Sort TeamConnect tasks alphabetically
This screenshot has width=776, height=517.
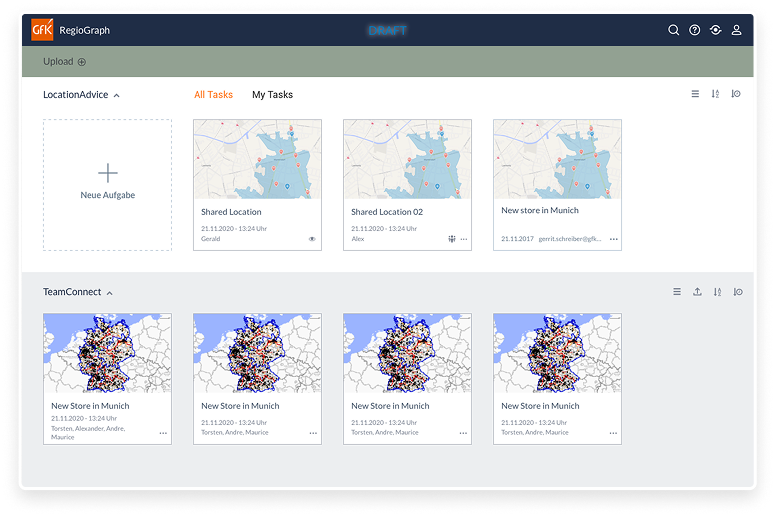[x=716, y=292]
